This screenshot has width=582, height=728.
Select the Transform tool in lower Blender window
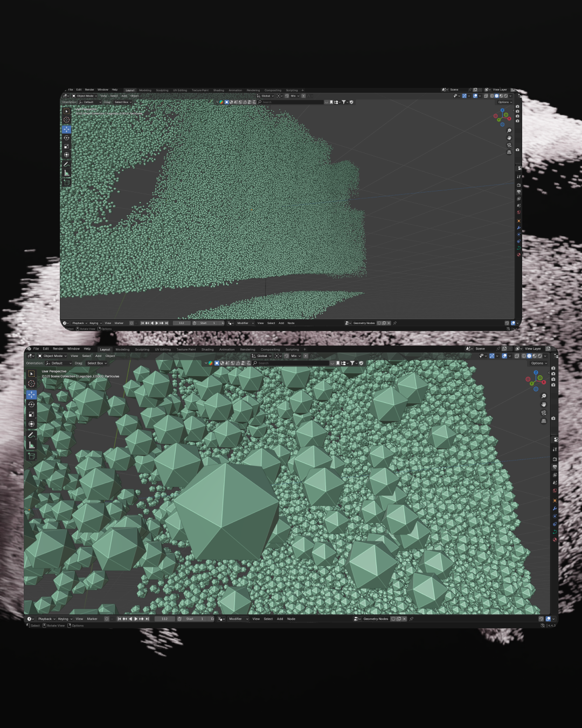[31, 424]
